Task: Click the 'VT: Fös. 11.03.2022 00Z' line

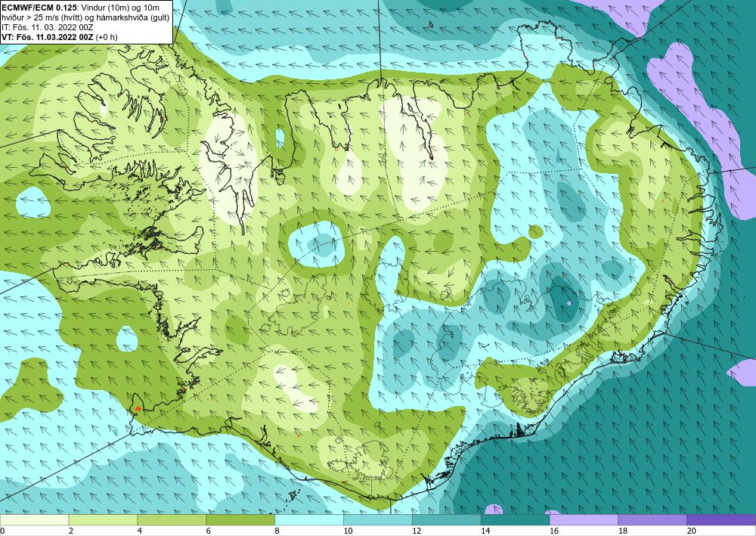Action: (46, 37)
